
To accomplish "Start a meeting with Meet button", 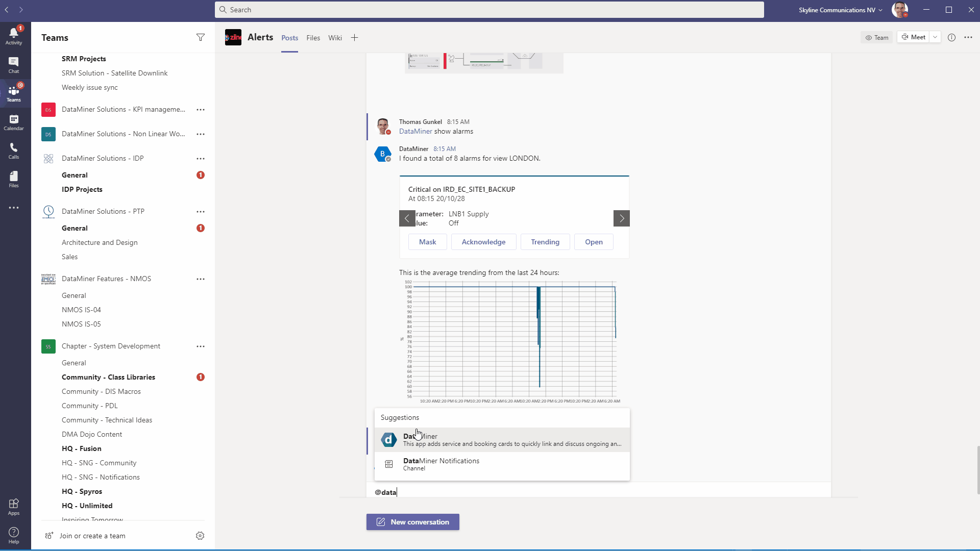I will [913, 37].
